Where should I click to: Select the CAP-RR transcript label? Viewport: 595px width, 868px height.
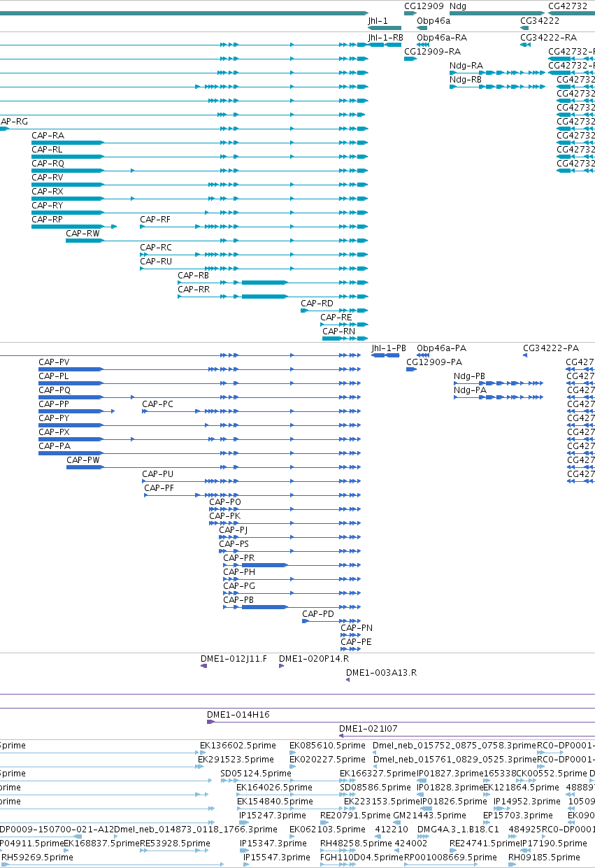(194, 290)
